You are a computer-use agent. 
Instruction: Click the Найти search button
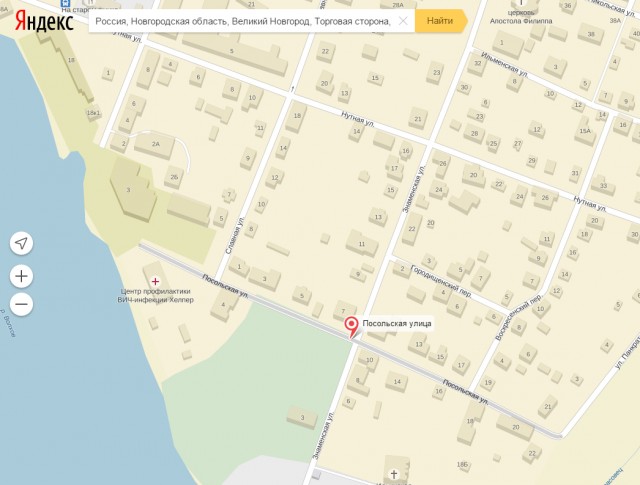[x=441, y=21]
